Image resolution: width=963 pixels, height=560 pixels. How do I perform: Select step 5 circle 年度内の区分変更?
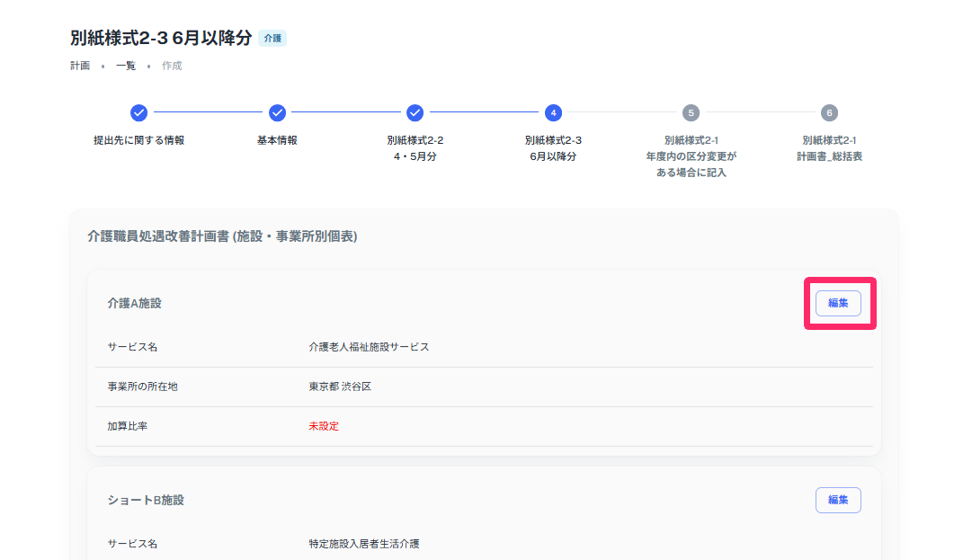point(691,113)
